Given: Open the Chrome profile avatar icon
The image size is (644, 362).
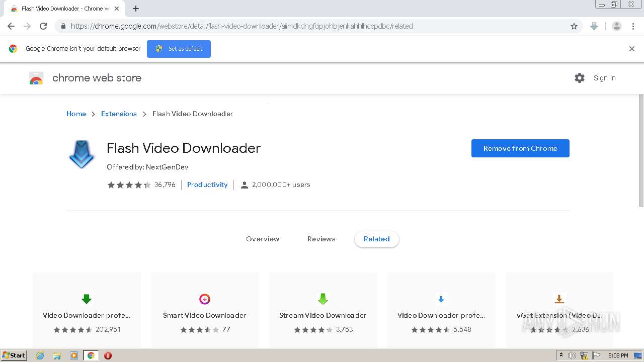Looking at the screenshot, I should [617, 26].
